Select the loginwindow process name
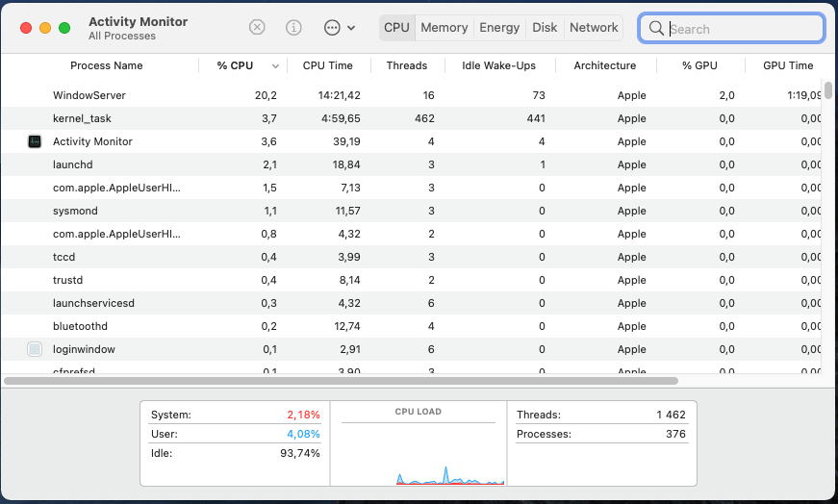This screenshot has width=838, height=504. (84, 349)
